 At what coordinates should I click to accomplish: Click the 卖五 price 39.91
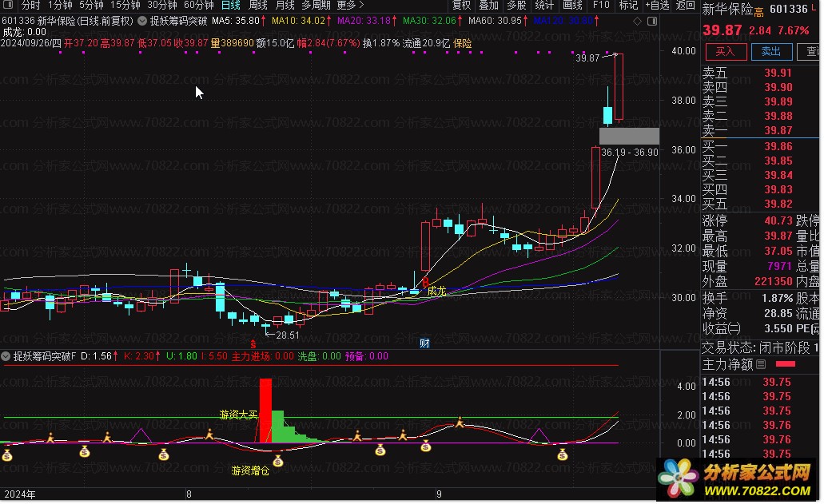tap(778, 73)
